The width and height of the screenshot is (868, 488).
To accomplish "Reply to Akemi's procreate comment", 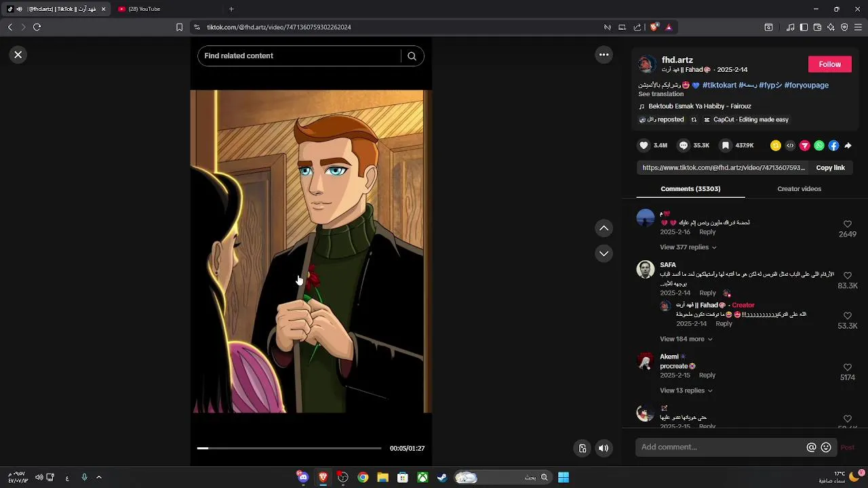I will (x=707, y=375).
